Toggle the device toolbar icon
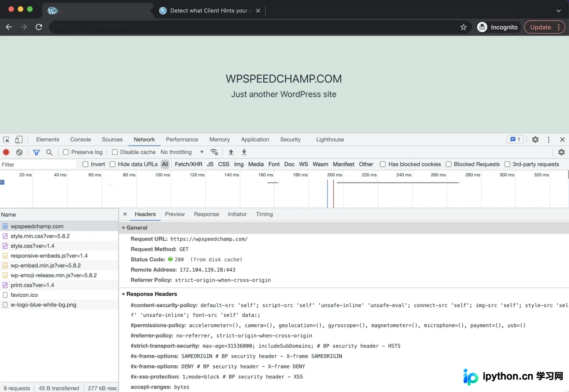 point(19,139)
